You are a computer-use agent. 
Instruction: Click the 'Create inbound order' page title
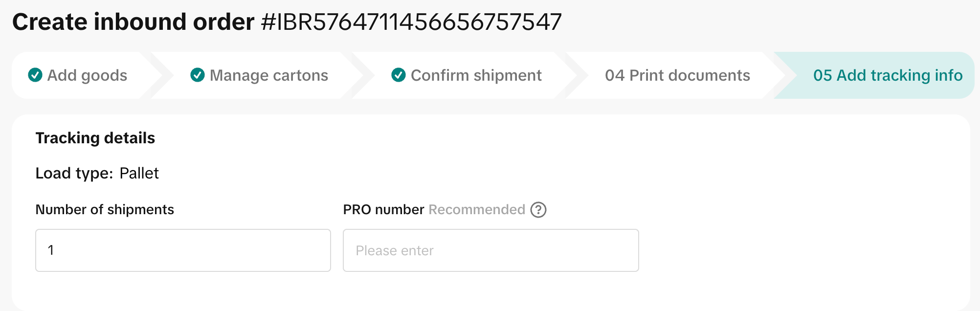133,22
